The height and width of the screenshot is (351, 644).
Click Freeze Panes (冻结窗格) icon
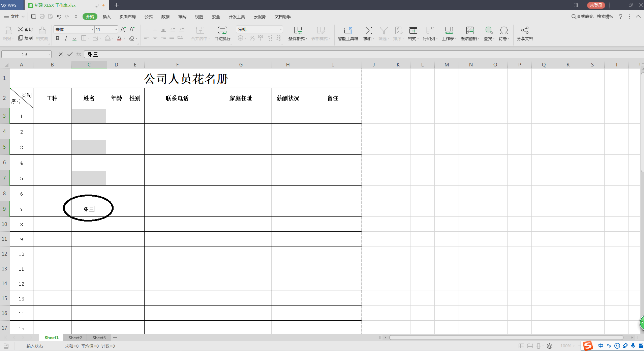point(470,31)
